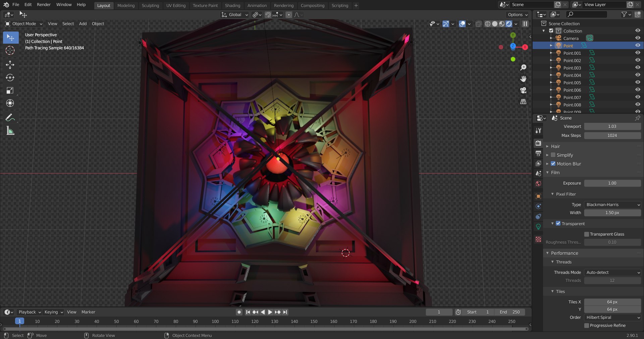Image resolution: width=644 pixels, height=339 pixels.
Task: Disable the Motion Blur checkbox
Action: click(553, 164)
